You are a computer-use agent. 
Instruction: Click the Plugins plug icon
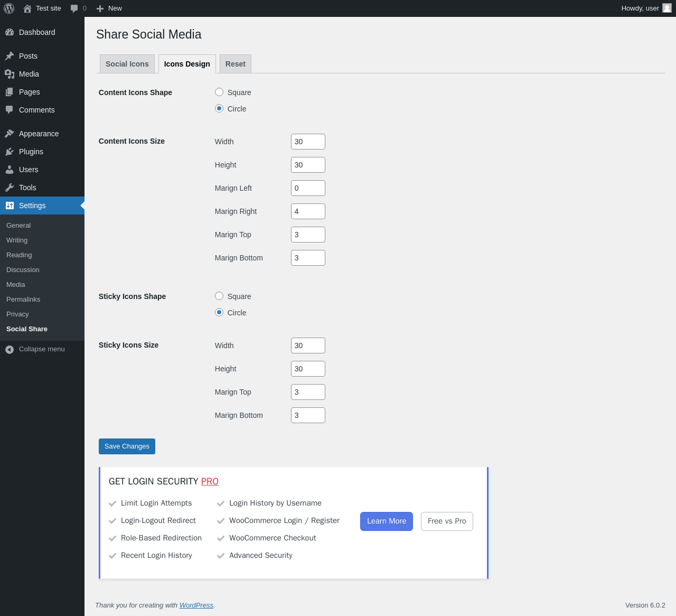[x=10, y=152]
